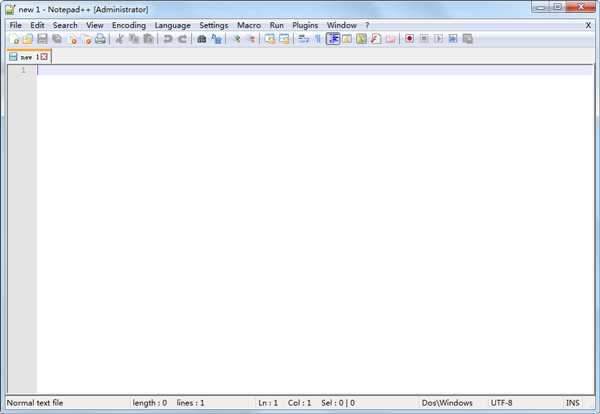
Task: Click the X at the menu bar's right end
Action: (x=589, y=25)
